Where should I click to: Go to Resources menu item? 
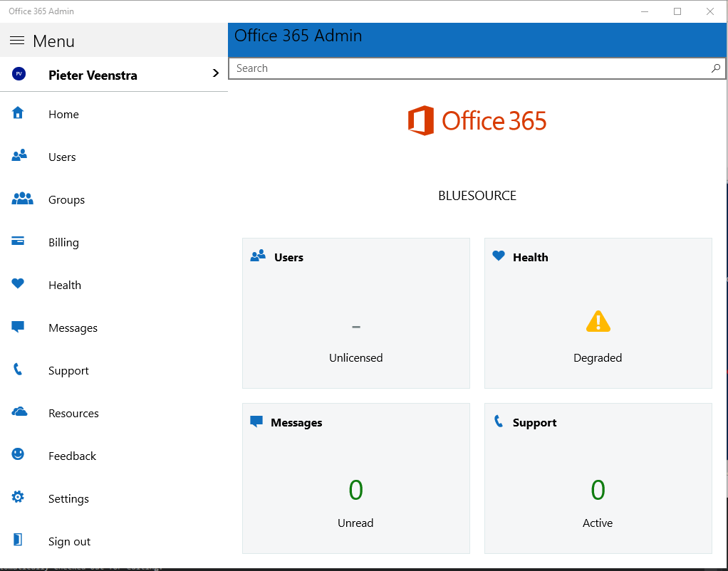point(114,413)
